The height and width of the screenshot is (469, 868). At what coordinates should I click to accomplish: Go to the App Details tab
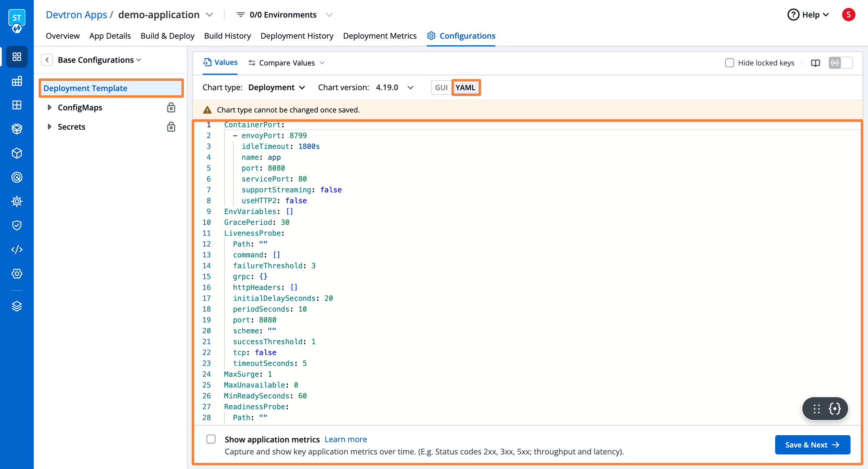point(110,36)
